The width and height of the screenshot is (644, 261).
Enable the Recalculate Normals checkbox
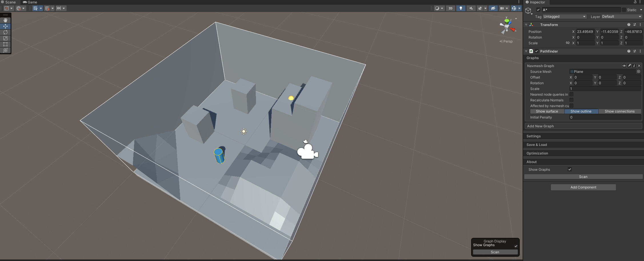click(x=571, y=100)
